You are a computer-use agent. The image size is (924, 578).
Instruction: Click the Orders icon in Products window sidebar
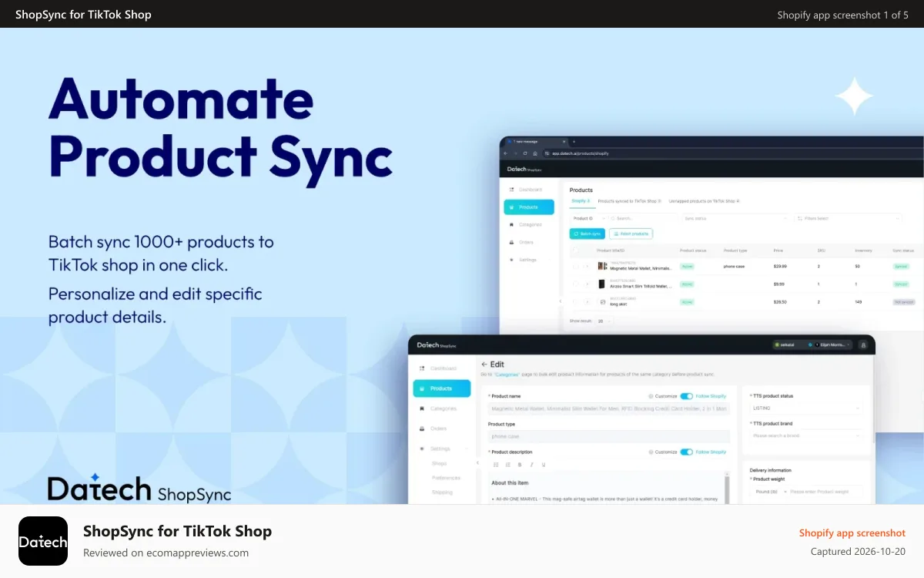tap(511, 242)
